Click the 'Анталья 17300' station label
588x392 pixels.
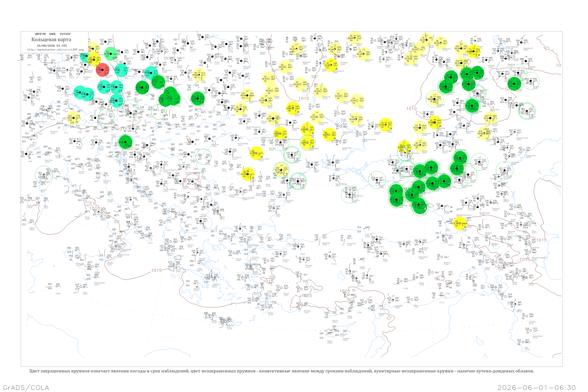click(x=307, y=312)
